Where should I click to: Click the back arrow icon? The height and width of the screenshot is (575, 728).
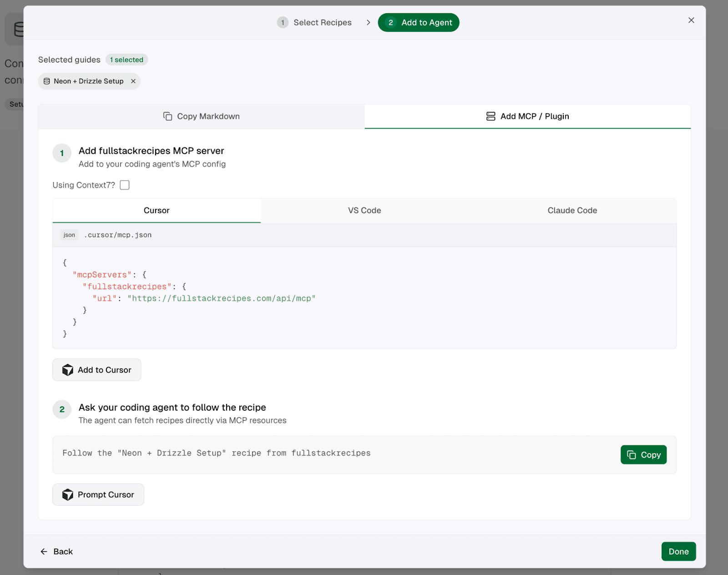click(44, 552)
